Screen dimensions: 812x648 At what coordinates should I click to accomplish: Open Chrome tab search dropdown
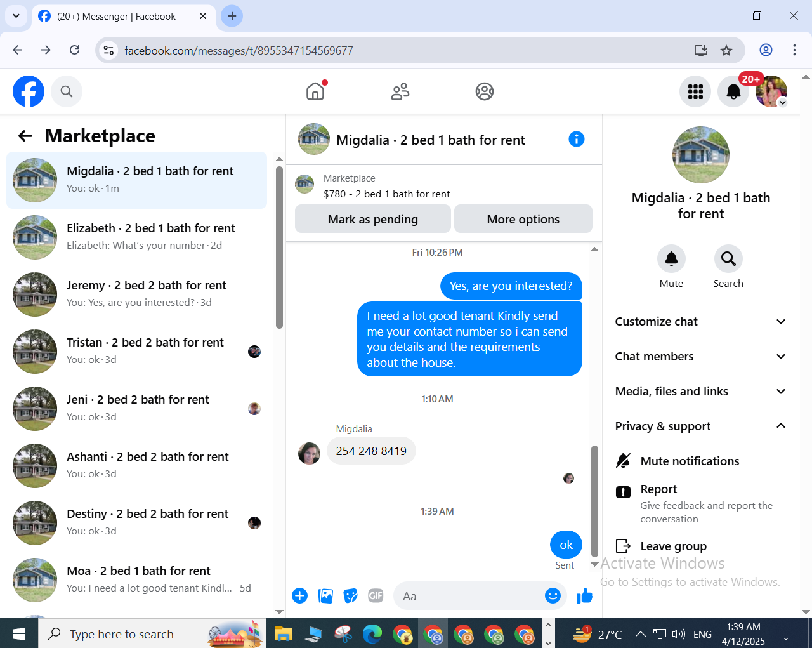[16, 16]
